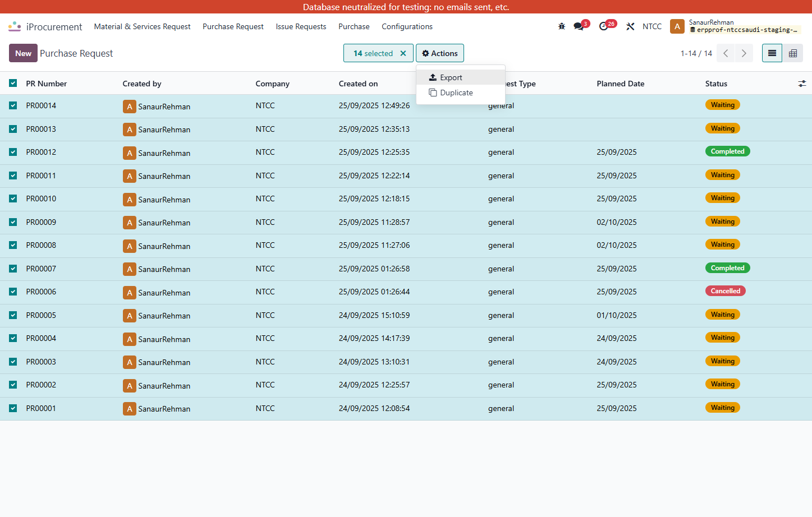The width and height of the screenshot is (812, 517).
Task: Switch to pivot table view
Action: point(793,53)
